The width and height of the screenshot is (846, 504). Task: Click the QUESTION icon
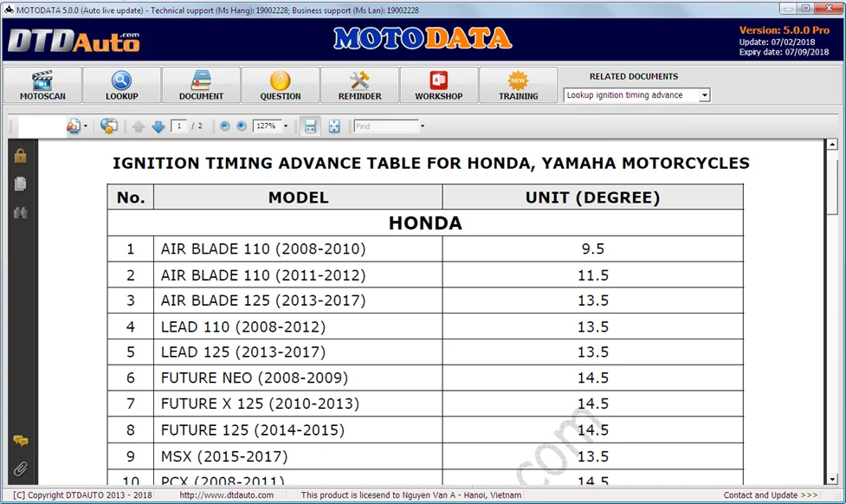pos(280,84)
